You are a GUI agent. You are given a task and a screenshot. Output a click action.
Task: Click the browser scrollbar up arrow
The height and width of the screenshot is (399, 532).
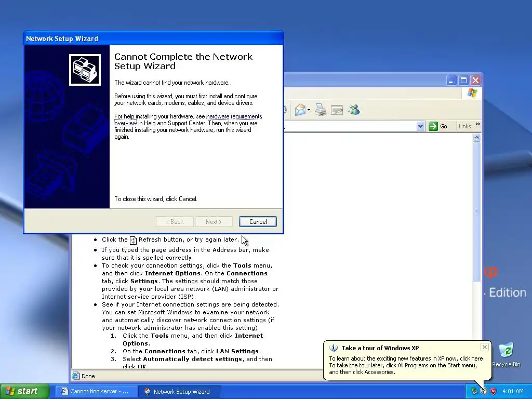tap(477, 137)
